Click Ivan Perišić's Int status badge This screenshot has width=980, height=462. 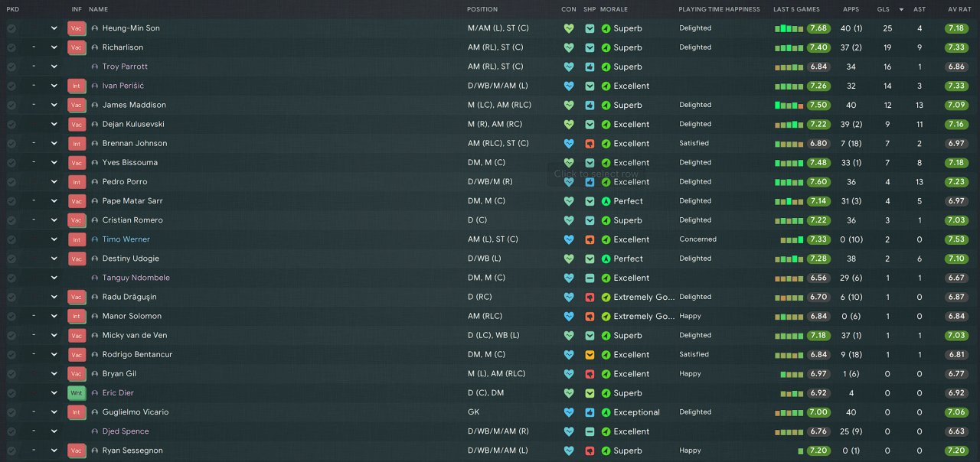click(76, 86)
